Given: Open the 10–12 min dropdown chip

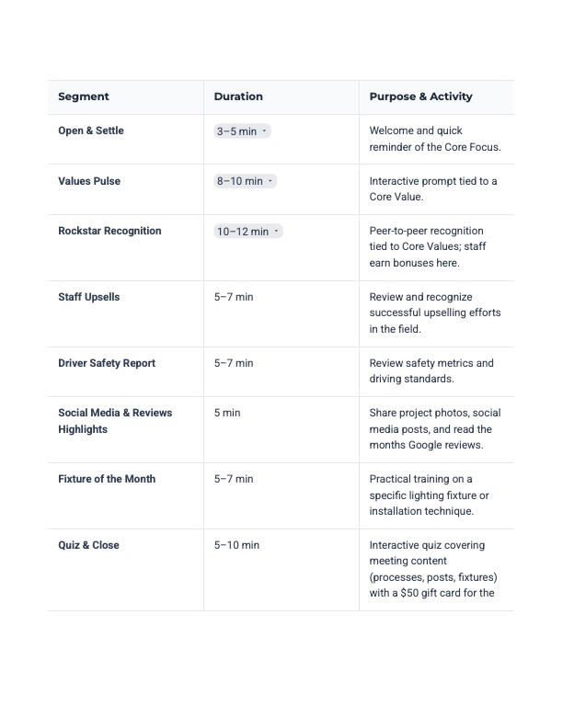Looking at the screenshot, I should 248,232.
